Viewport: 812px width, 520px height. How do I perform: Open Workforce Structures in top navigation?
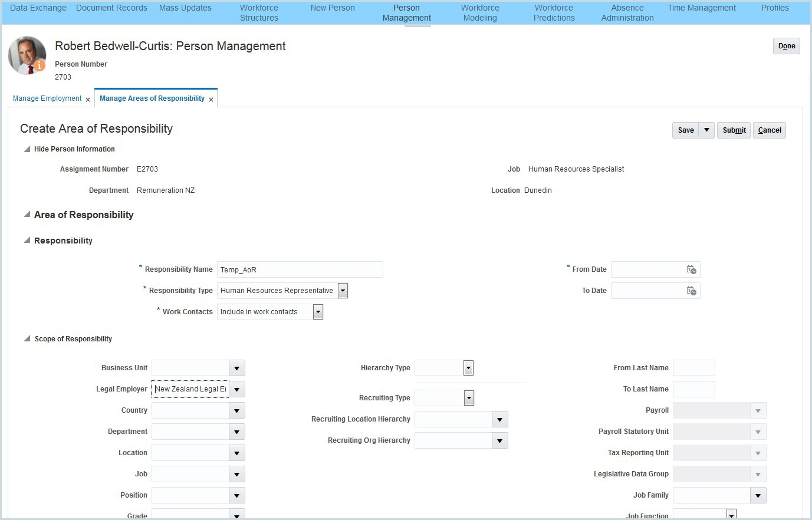pos(259,12)
